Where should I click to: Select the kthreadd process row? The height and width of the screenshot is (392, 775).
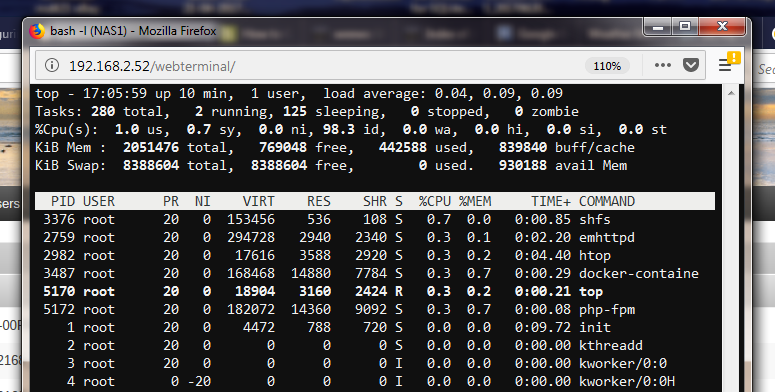click(375, 346)
